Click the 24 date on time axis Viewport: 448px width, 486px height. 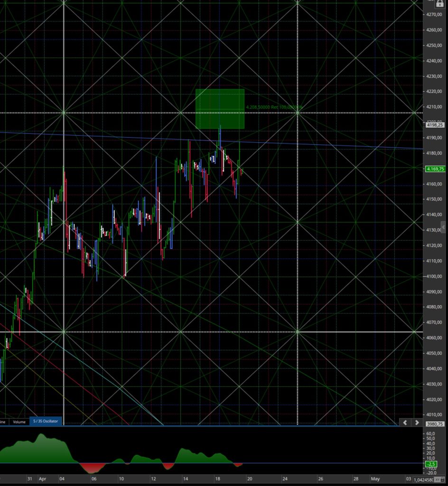[x=284, y=479]
